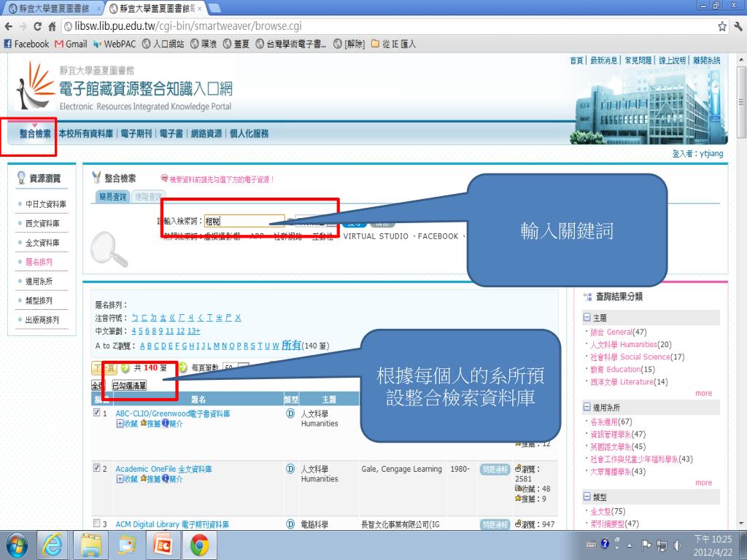Open ACM Digital Library 電子期刊資料庫 link
The height and width of the screenshot is (560, 747).
click(172, 524)
